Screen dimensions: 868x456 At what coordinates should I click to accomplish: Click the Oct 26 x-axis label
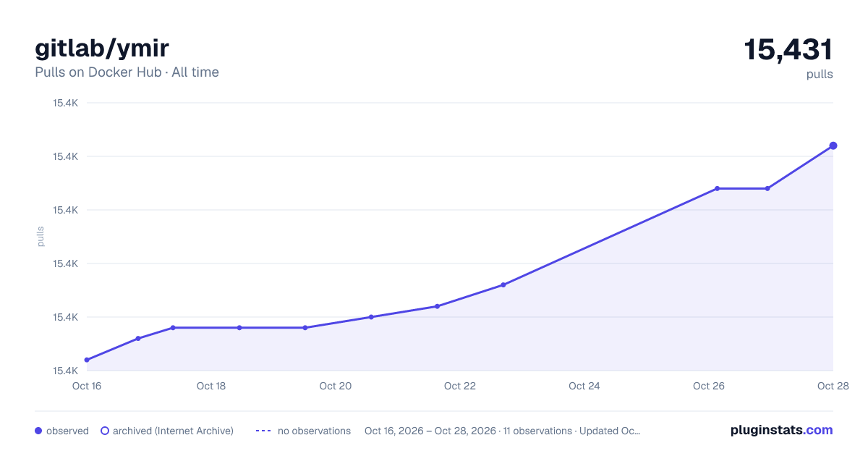(x=709, y=386)
